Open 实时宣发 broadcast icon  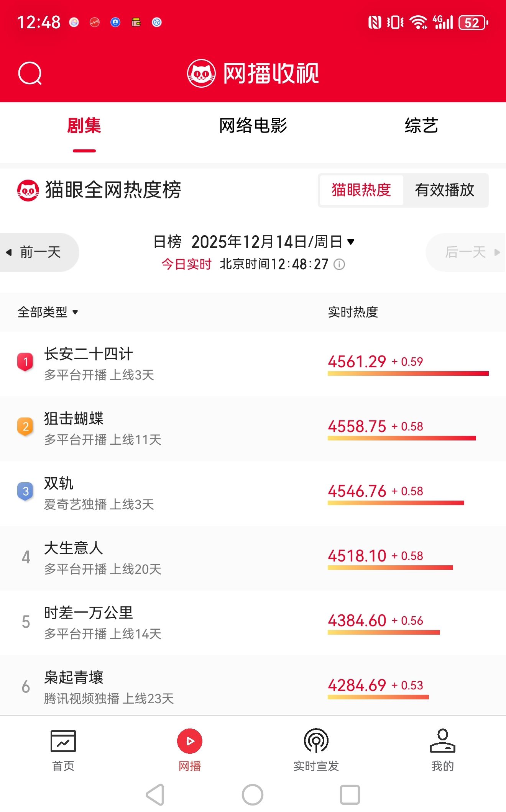(316, 741)
